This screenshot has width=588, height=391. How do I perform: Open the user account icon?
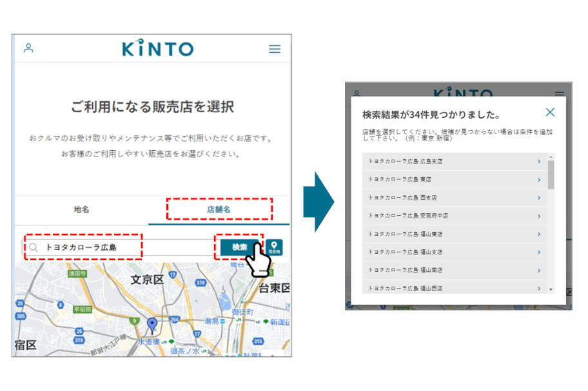coord(28,48)
